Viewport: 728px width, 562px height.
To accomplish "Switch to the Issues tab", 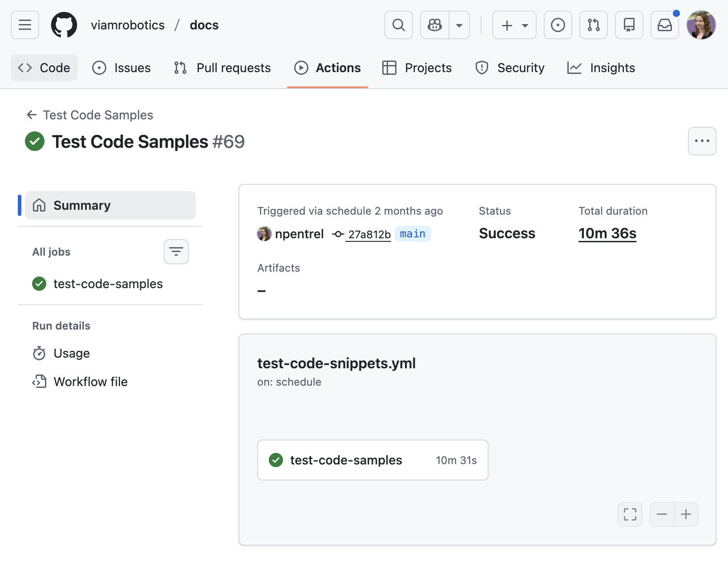I will 121,68.
